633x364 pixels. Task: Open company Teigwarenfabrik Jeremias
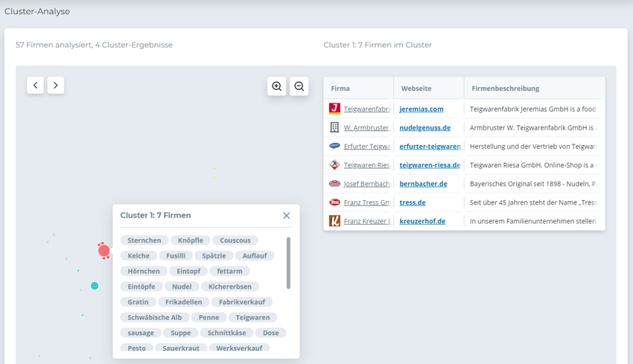point(367,109)
